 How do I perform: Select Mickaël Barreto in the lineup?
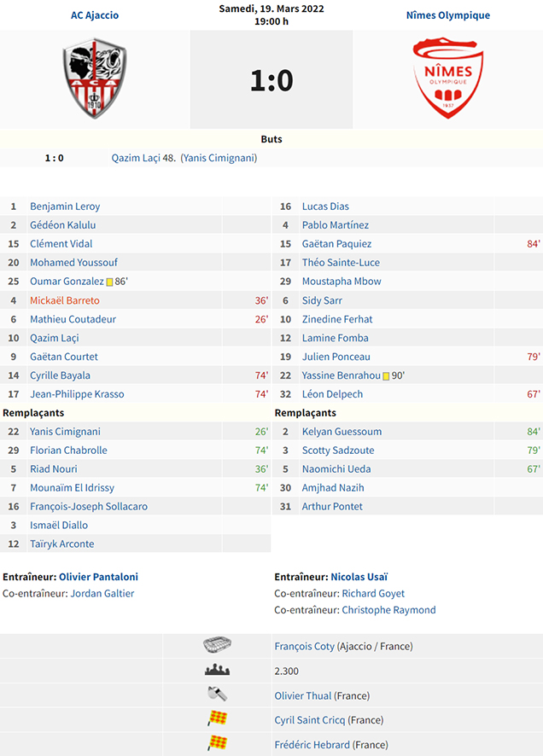[65, 300]
